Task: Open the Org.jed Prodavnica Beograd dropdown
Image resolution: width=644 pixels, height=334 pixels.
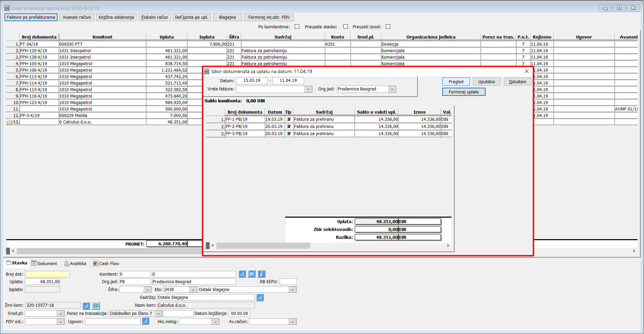Action: point(392,89)
